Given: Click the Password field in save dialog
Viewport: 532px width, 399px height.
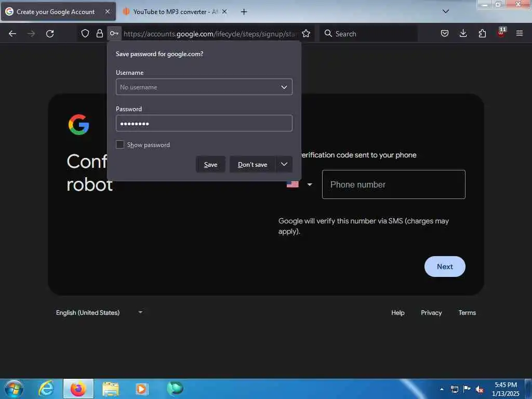Looking at the screenshot, I should 204,123.
